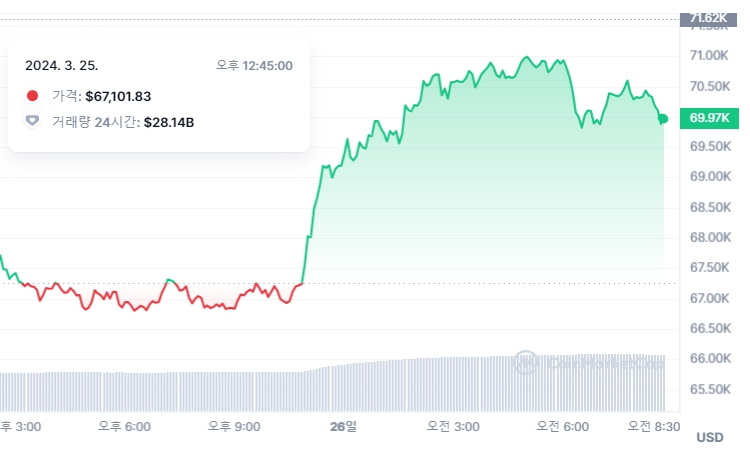Jump to the 26일 date marker
The image size is (750, 464).
[x=342, y=426]
